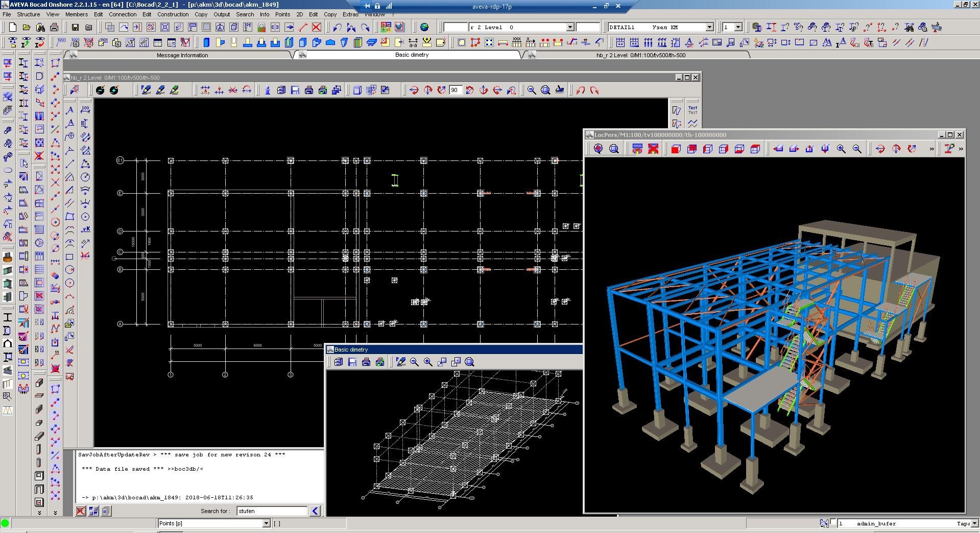The height and width of the screenshot is (533, 980).
Task: Click the blue info icon in hb_r drawing toolbar
Action: (x=267, y=90)
